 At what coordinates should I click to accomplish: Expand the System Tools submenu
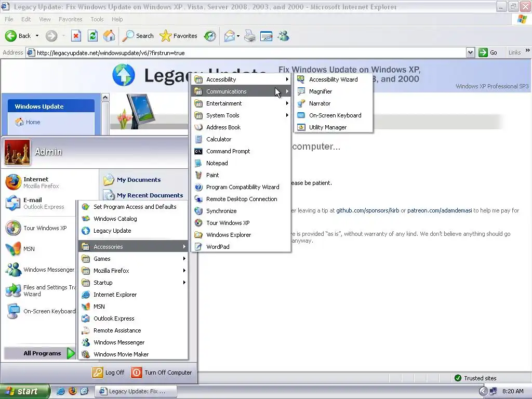pos(241,115)
